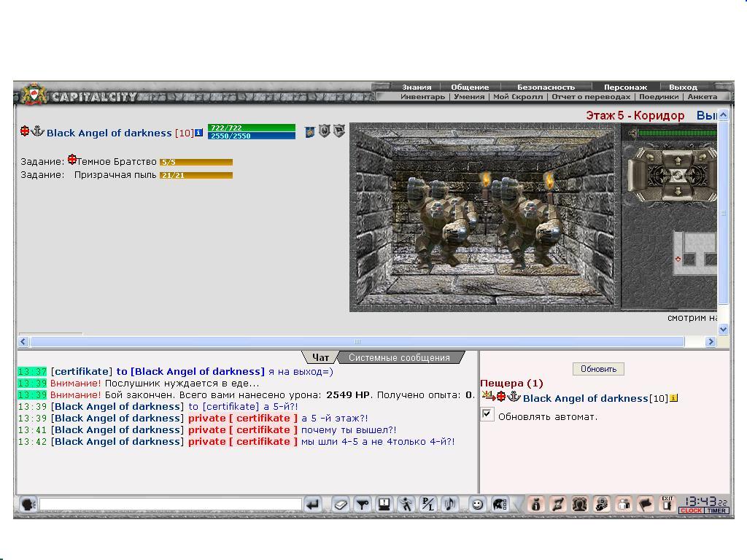This screenshot has width=747, height=560.
Task: Switch to the Чат tab
Action: pos(320,357)
